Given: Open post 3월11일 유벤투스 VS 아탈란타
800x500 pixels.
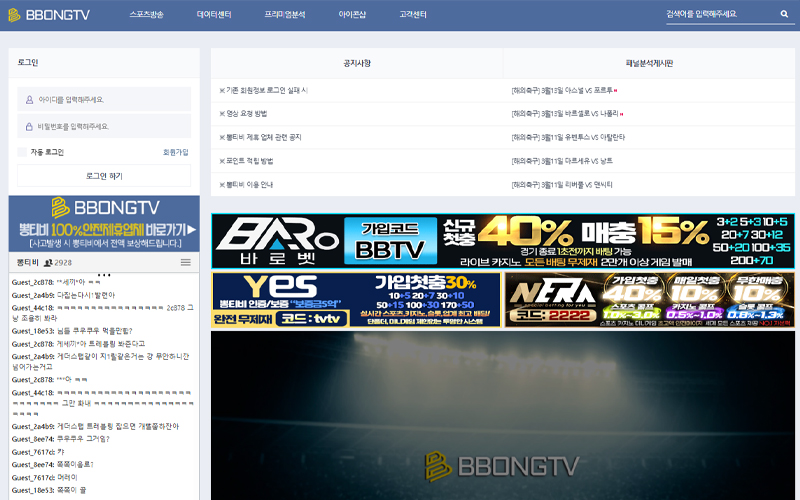Looking at the screenshot, I should coord(568,137).
